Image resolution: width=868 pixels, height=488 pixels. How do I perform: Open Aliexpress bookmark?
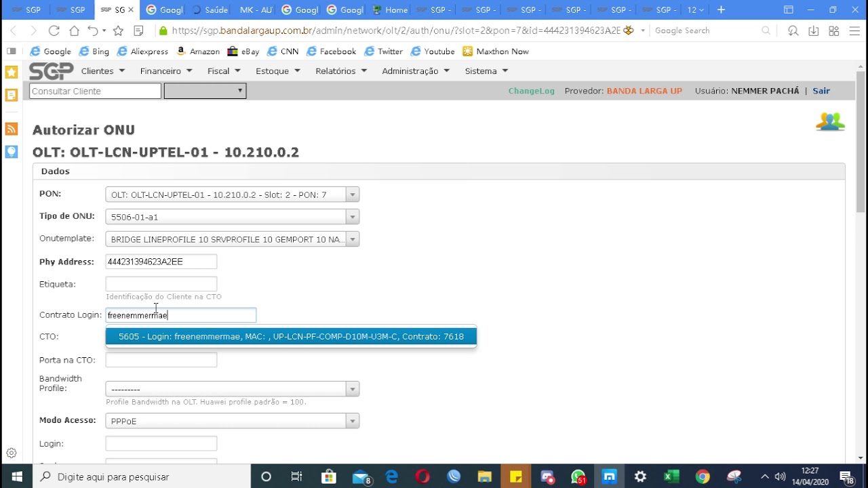[142, 52]
